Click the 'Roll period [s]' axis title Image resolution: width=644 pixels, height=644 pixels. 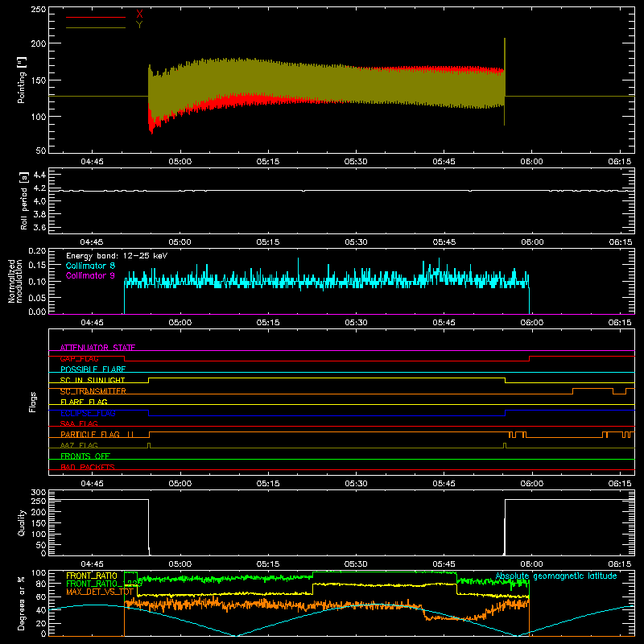tap(24, 200)
